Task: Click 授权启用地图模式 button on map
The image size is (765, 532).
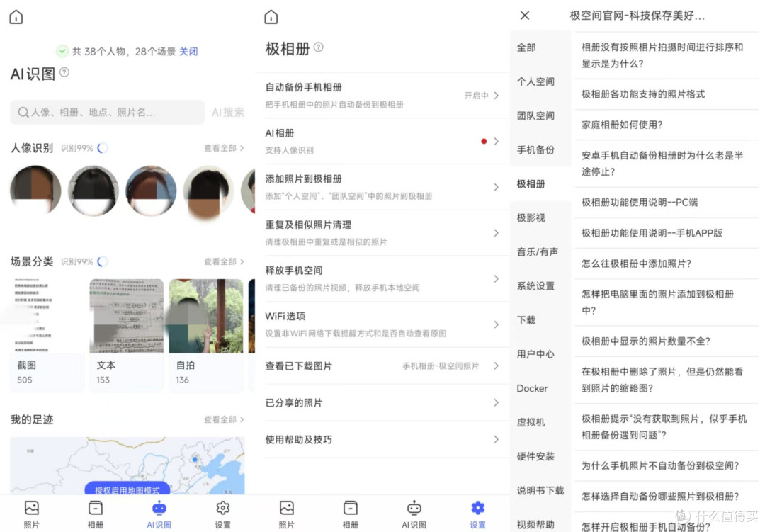Action: [127, 489]
